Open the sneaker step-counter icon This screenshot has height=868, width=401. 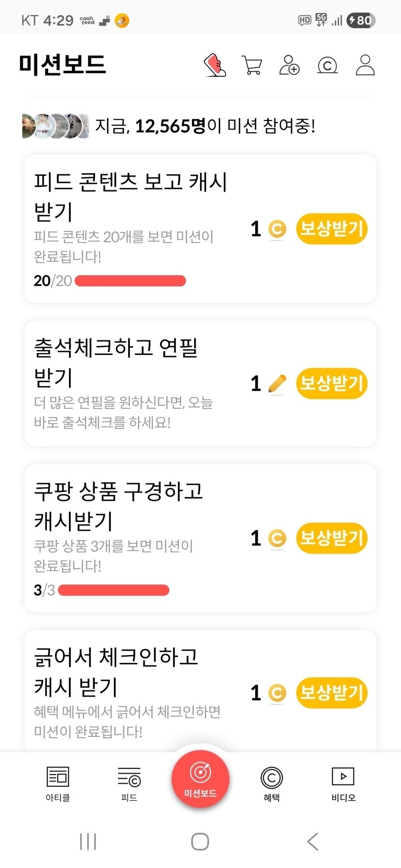[215, 65]
